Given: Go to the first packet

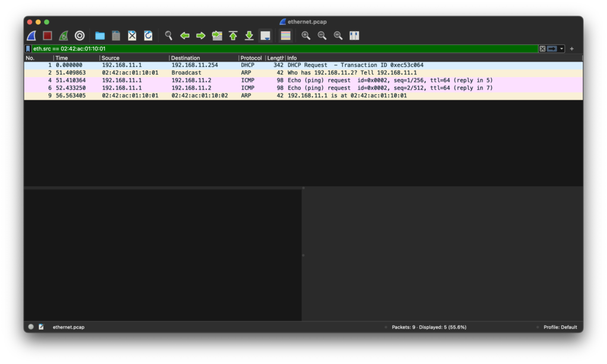Looking at the screenshot, I should pyautogui.click(x=233, y=36).
